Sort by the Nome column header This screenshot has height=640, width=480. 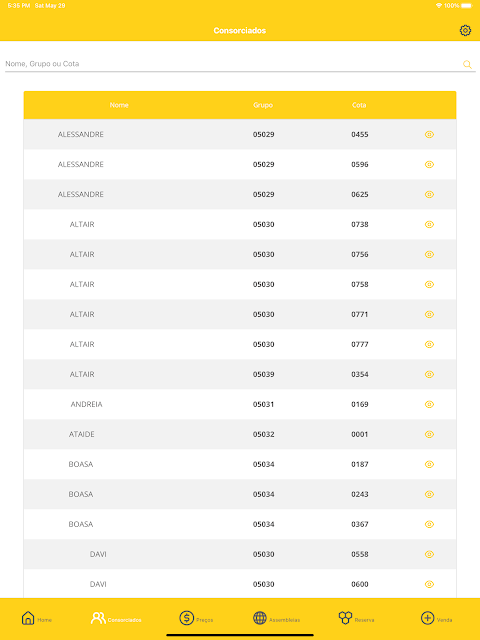point(119,105)
